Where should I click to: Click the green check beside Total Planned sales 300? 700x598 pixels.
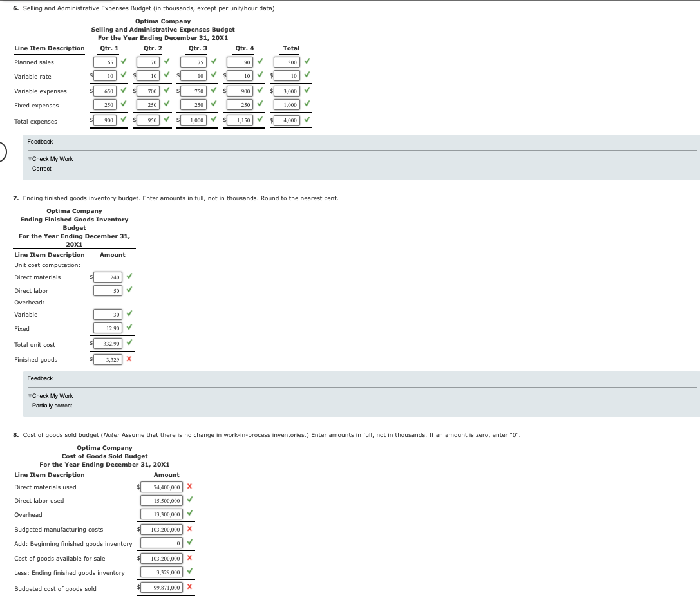307,61
